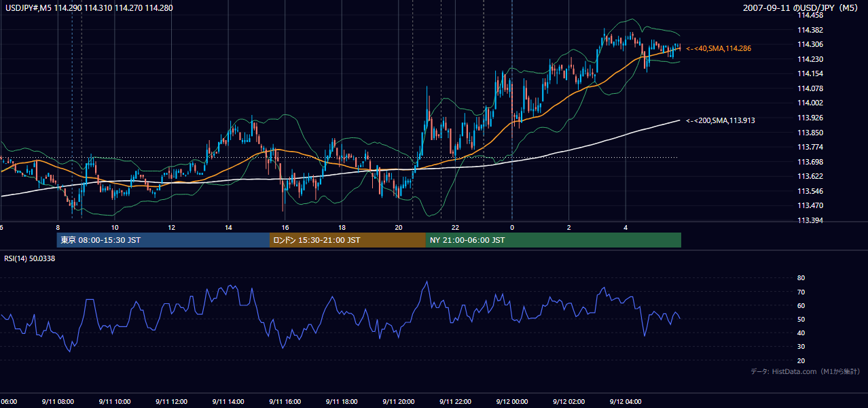Click hour tick 8 under price chart

(58, 227)
